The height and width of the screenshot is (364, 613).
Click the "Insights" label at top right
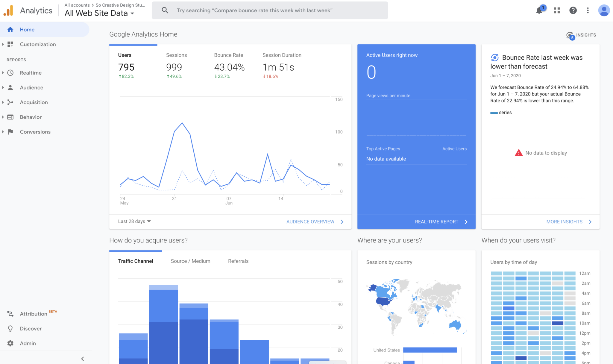586,35
